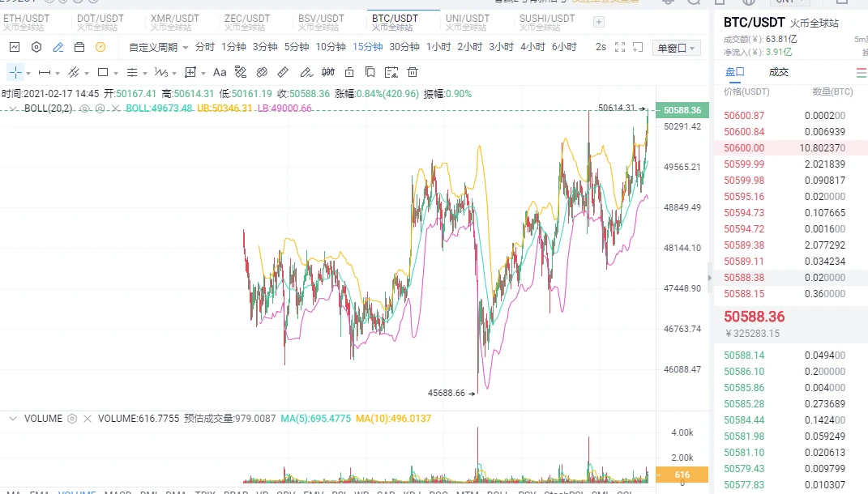Click the pencil drawing mode icon

tap(58, 47)
